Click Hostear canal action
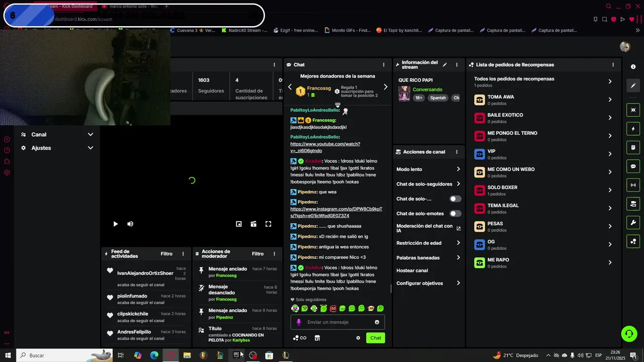Screen dimensions: 644x362 (x=412, y=270)
